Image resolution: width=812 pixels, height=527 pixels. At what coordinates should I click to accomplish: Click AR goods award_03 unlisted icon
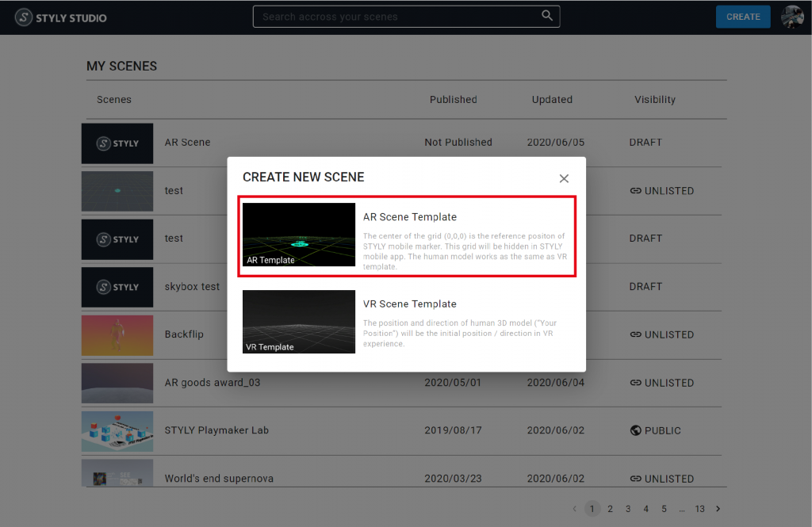coord(635,383)
